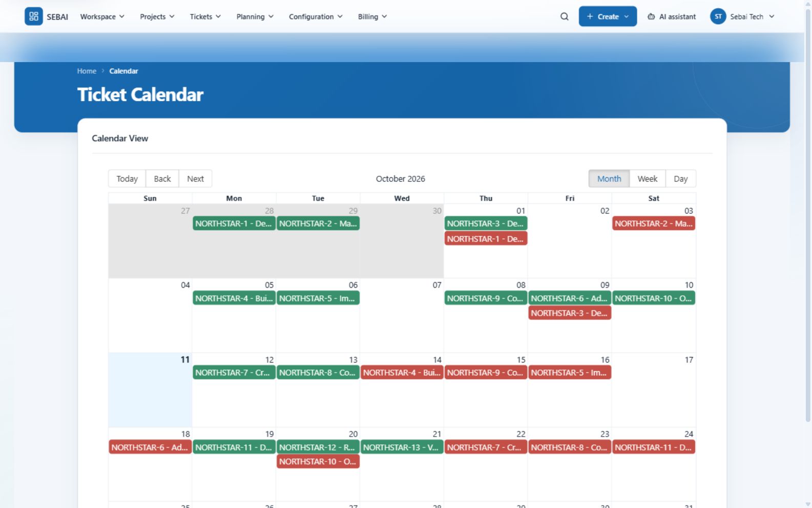This screenshot has width=812, height=508.
Task: Expand the Workspace menu
Action: (x=102, y=16)
